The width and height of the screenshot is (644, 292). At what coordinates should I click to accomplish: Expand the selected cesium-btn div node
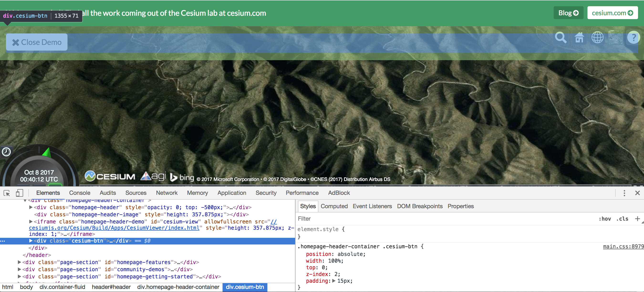[31, 241]
